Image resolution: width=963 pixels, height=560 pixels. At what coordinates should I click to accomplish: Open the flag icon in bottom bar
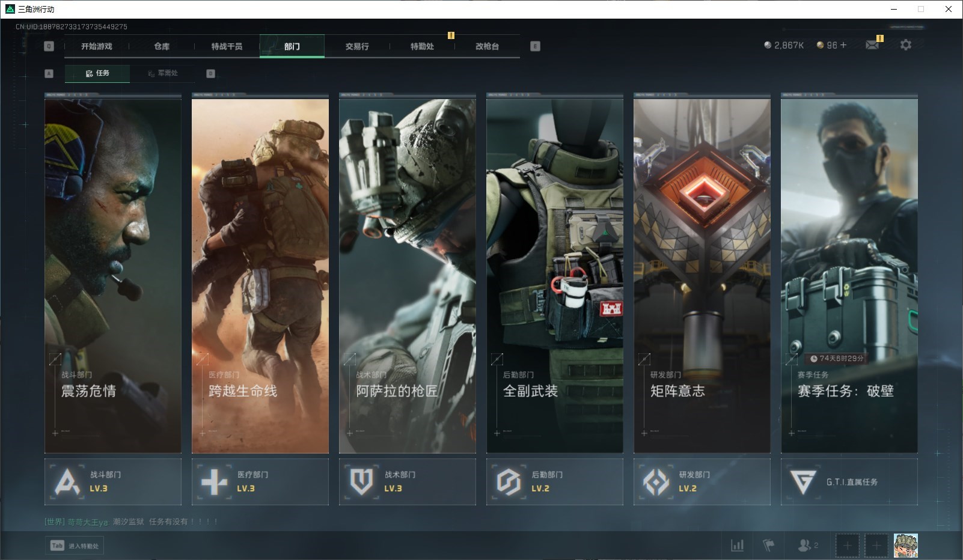(x=769, y=546)
